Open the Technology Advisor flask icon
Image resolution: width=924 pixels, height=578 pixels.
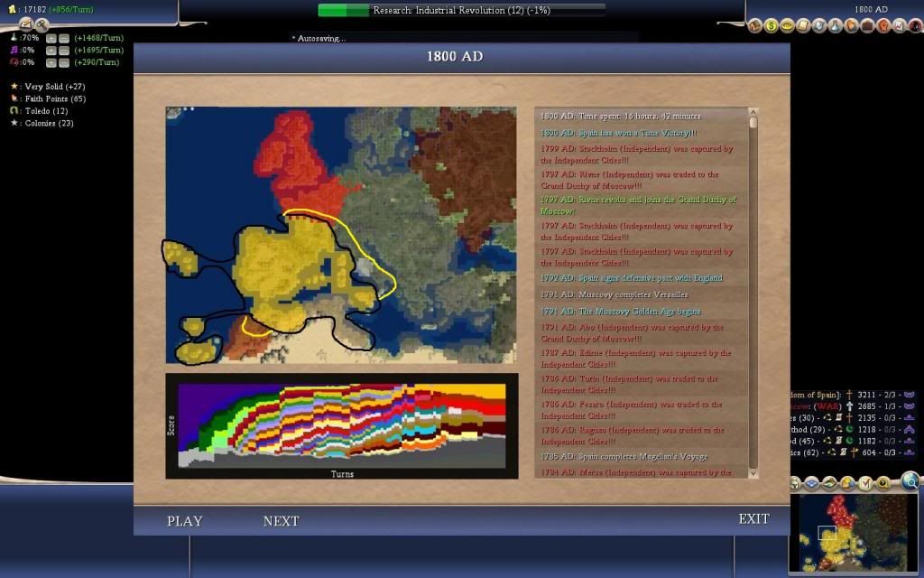(x=834, y=25)
